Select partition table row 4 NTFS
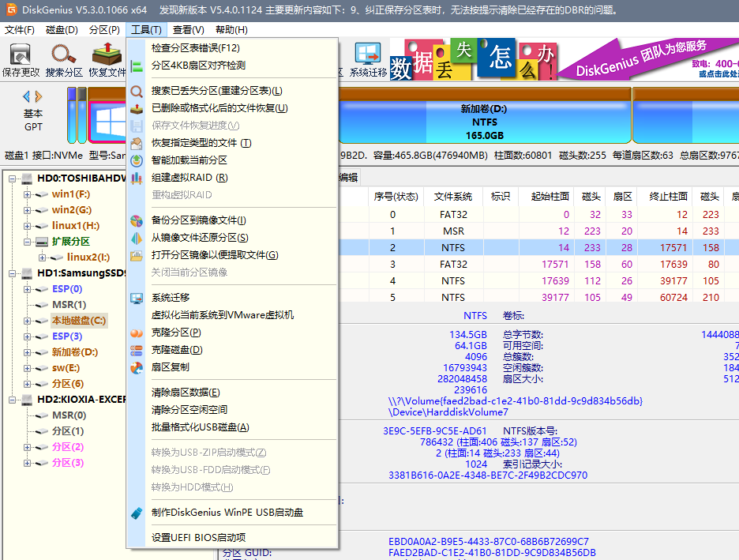Viewport: 739px width, 560px height. coord(538,281)
